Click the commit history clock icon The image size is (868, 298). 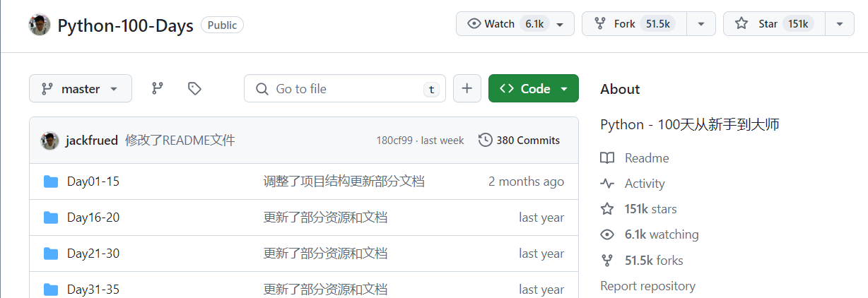coord(485,140)
